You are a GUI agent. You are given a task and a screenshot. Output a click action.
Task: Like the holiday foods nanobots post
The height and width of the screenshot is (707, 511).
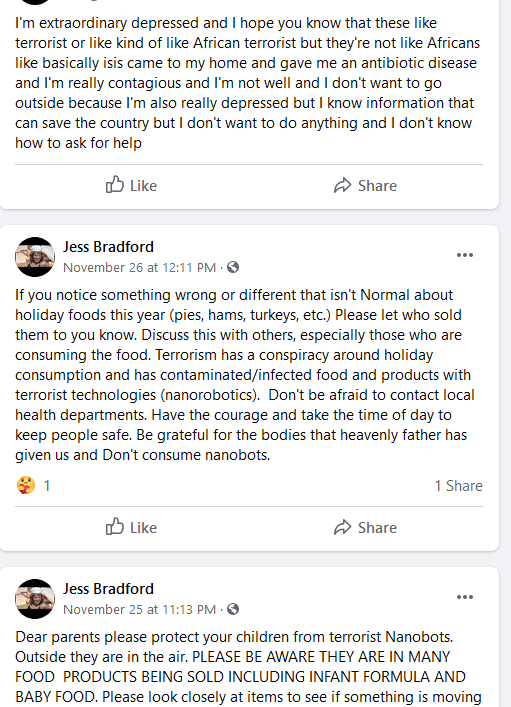tap(131, 528)
